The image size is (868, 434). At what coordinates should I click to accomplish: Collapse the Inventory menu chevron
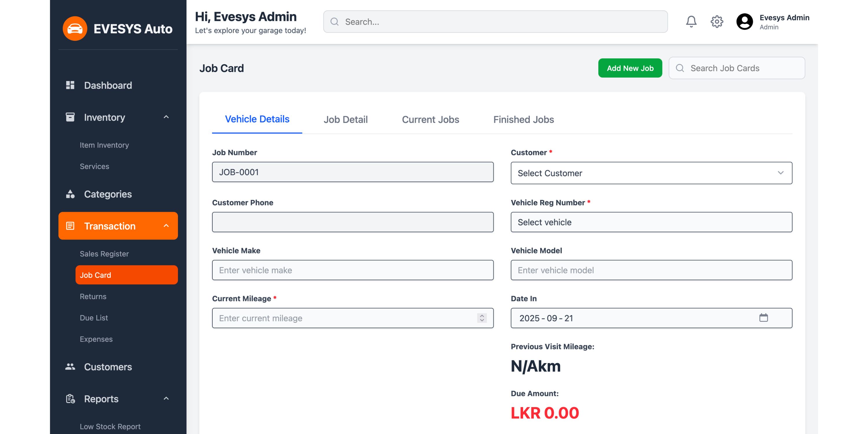coord(166,117)
